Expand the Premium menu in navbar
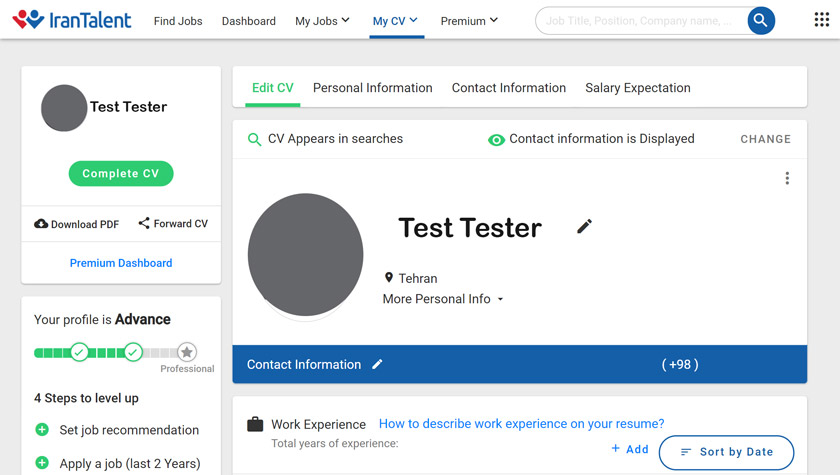 (469, 21)
